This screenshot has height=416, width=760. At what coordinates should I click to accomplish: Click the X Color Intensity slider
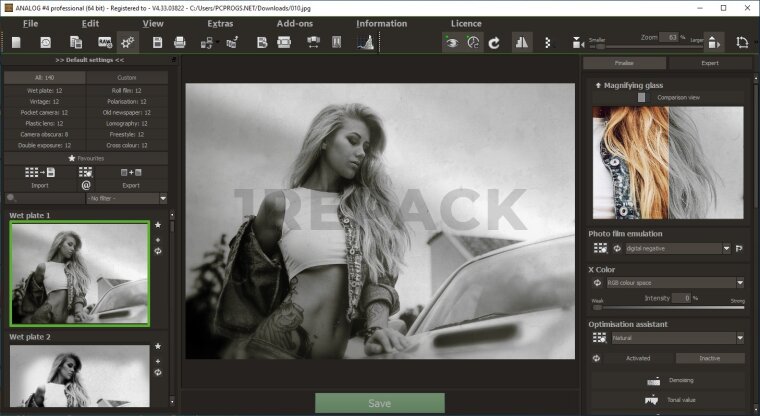pos(668,307)
